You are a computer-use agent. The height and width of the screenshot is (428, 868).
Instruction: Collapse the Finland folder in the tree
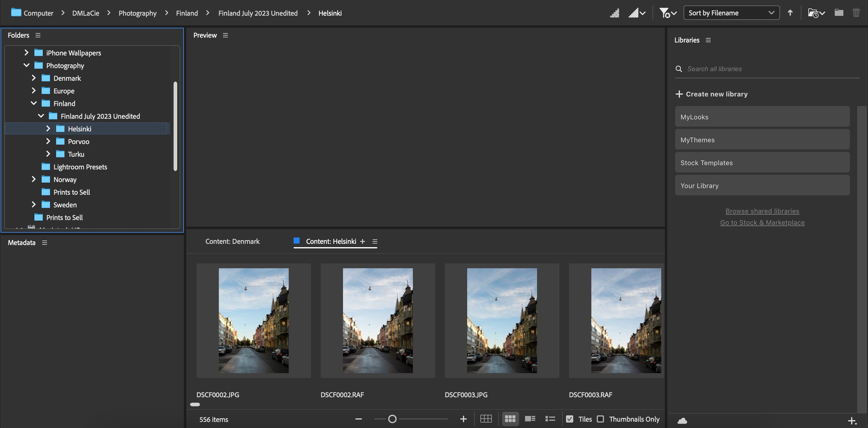tap(33, 103)
